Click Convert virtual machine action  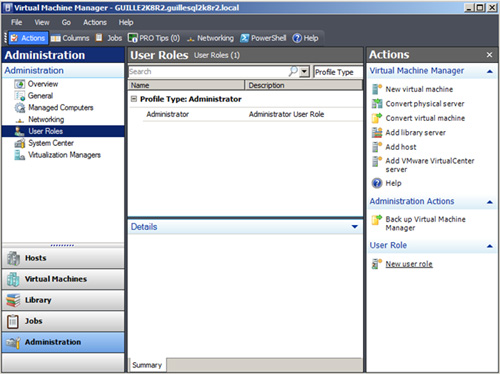425,118
